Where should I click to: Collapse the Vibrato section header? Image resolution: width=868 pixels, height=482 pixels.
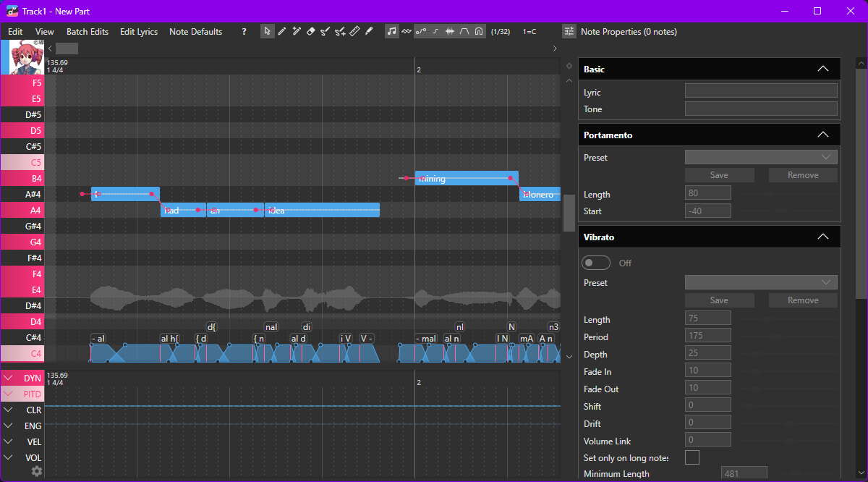pos(822,236)
